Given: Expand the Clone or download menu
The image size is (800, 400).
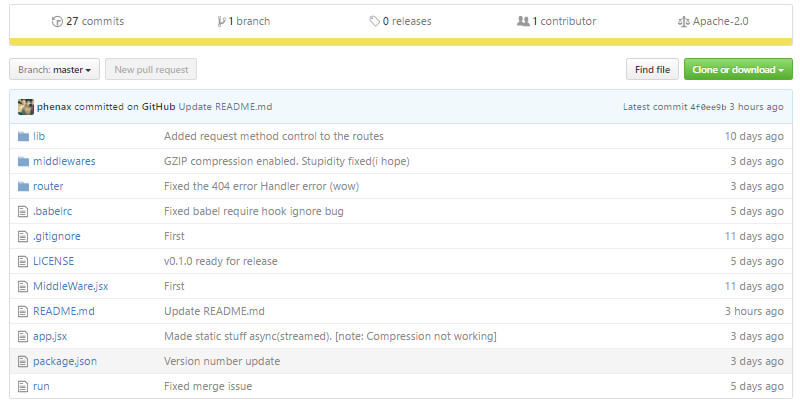Looking at the screenshot, I should coord(738,69).
